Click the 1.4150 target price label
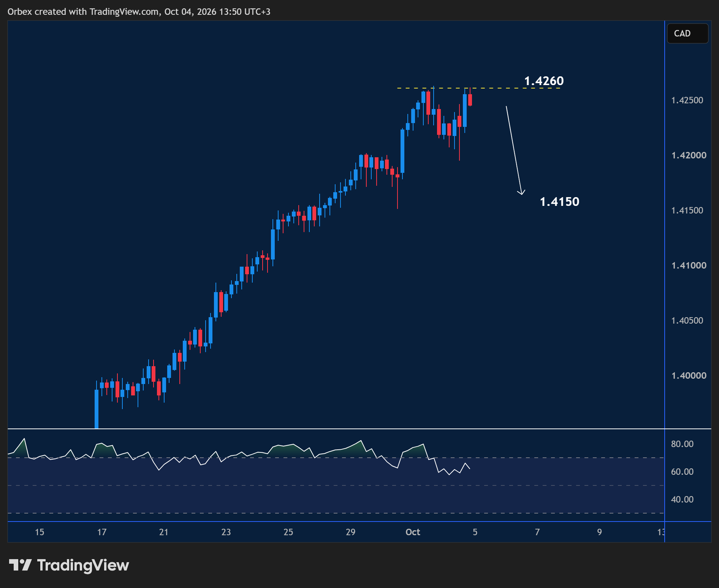 coord(559,202)
